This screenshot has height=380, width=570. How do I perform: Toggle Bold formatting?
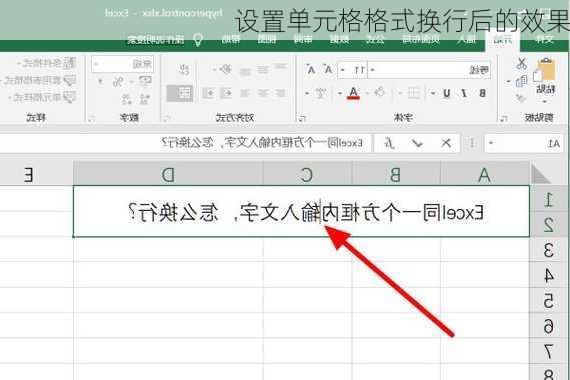pyautogui.click(x=482, y=93)
